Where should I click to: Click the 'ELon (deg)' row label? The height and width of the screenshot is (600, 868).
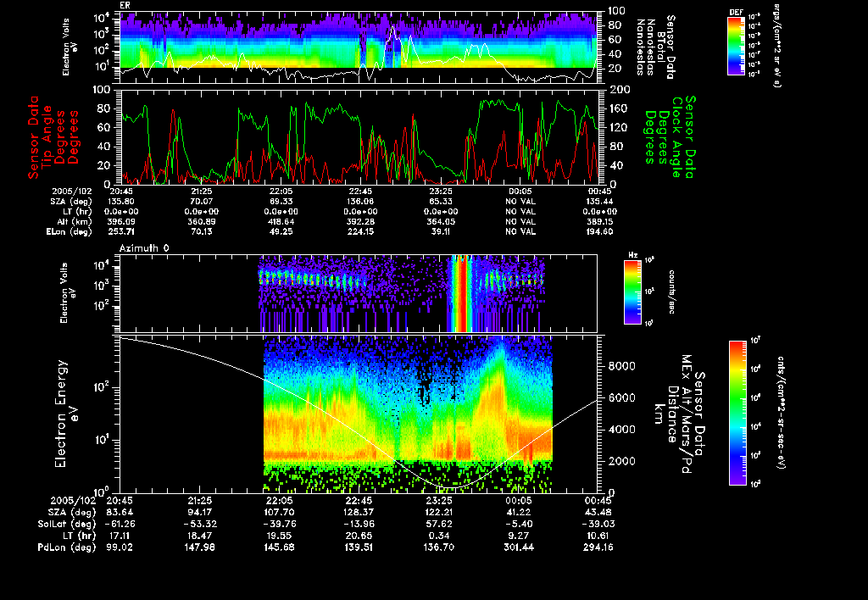[70, 232]
